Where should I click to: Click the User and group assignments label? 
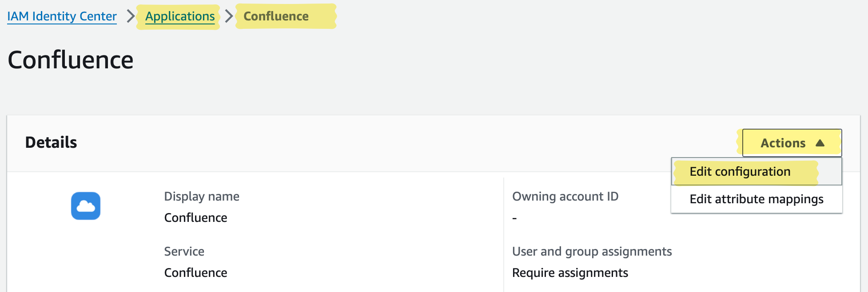592,251
